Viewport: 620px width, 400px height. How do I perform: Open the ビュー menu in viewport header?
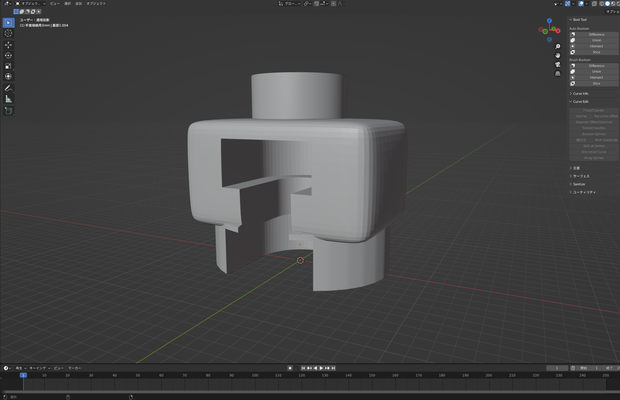[55, 4]
